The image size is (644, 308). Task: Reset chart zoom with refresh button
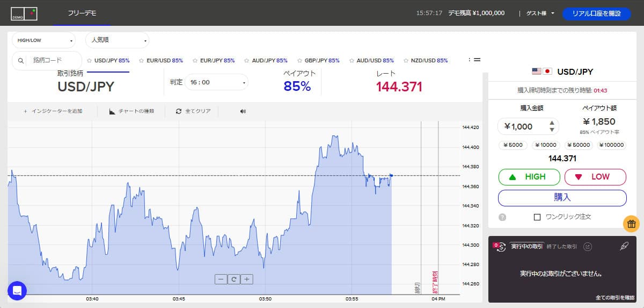(233, 279)
